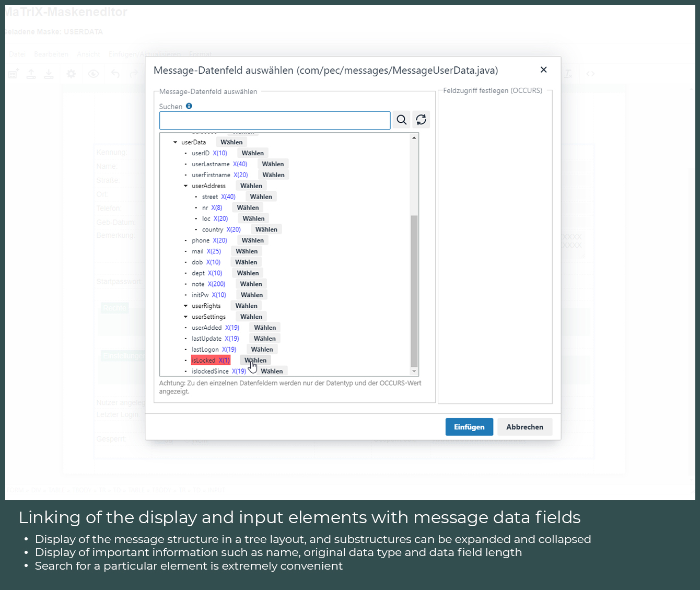Select the street field in tree
Viewport: 700px width, 590px height.
[x=210, y=197]
